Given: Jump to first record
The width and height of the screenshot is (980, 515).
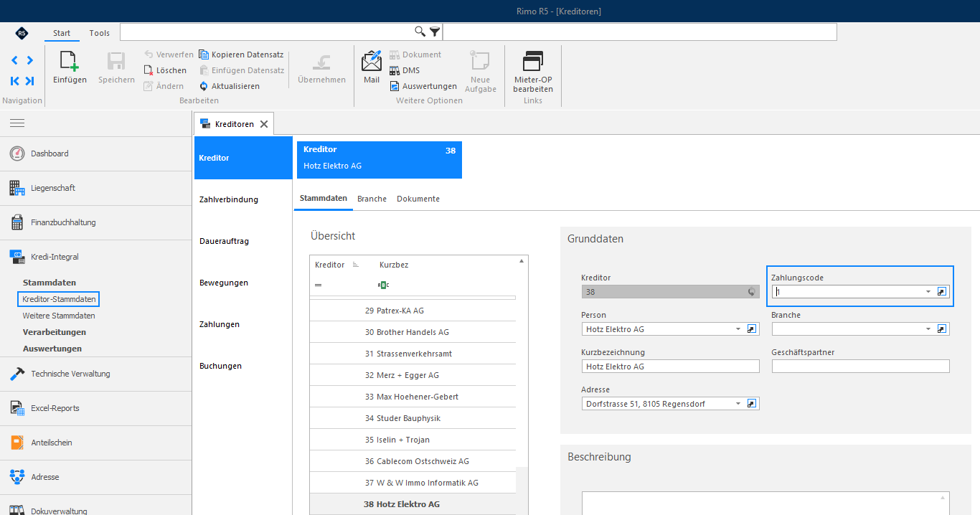Looking at the screenshot, I should tap(15, 81).
